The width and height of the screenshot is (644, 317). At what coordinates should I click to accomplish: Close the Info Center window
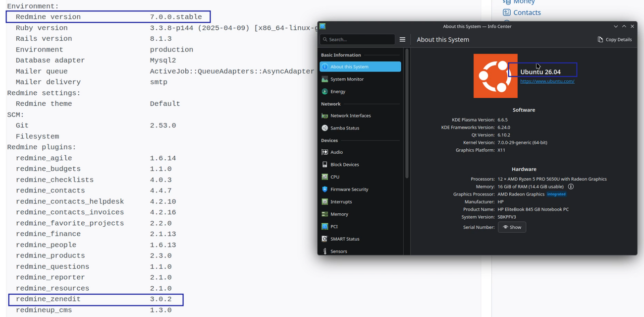632,26
